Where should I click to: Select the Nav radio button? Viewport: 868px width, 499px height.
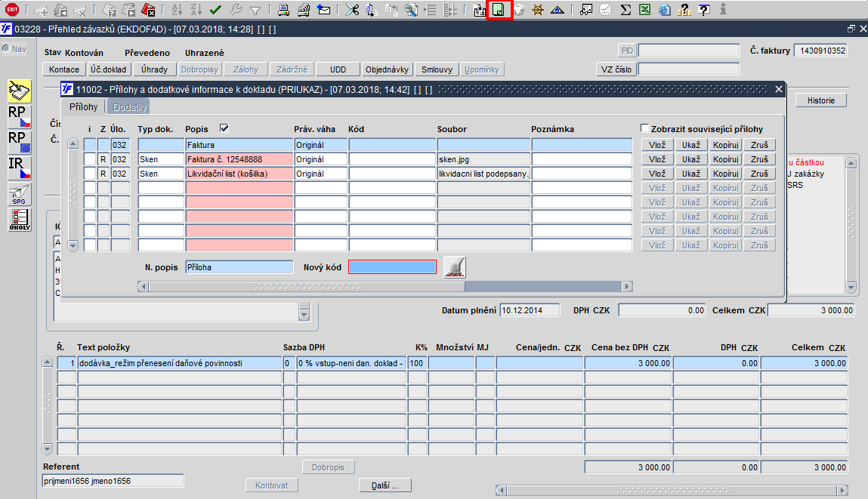pyautogui.click(x=6, y=48)
